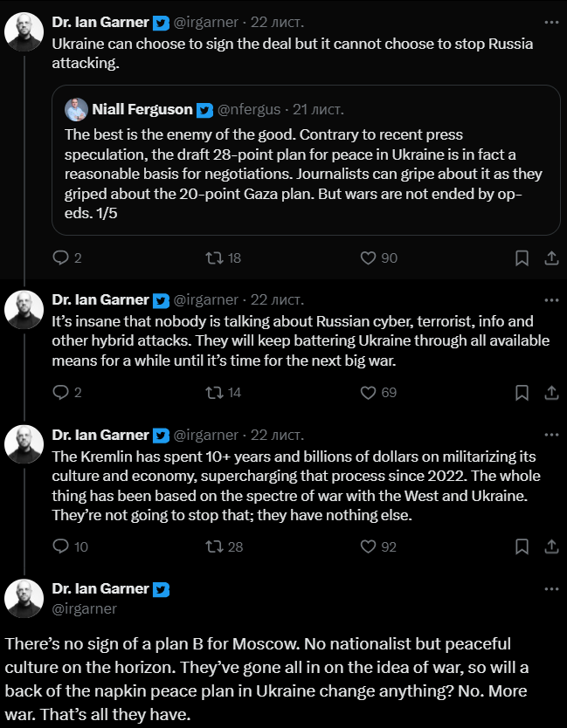Open more options on first tweet
This screenshot has height=728, width=567.
click(x=551, y=21)
